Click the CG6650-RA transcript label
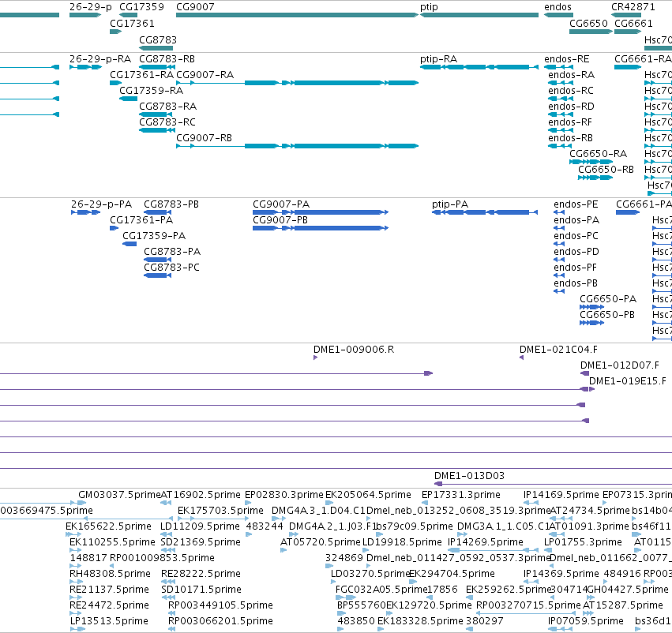This screenshot has width=672, height=633. [598, 154]
